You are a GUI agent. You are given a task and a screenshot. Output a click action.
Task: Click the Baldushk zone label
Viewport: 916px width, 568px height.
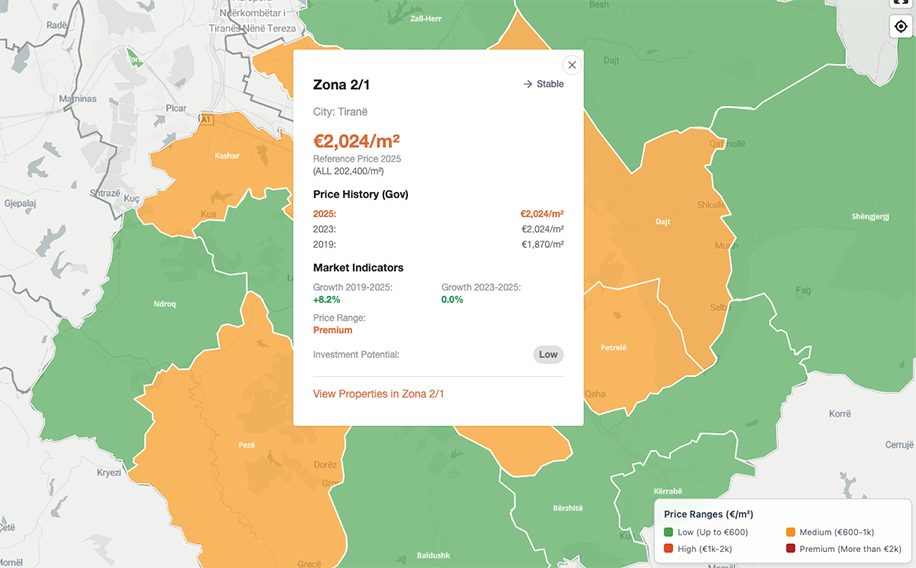click(x=433, y=556)
